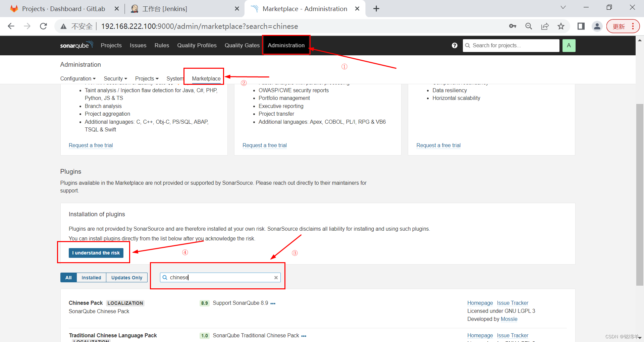The height and width of the screenshot is (342, 644).
Task: Open Chinese Pack Issue Tracker link
Action: tap(513, 303)
